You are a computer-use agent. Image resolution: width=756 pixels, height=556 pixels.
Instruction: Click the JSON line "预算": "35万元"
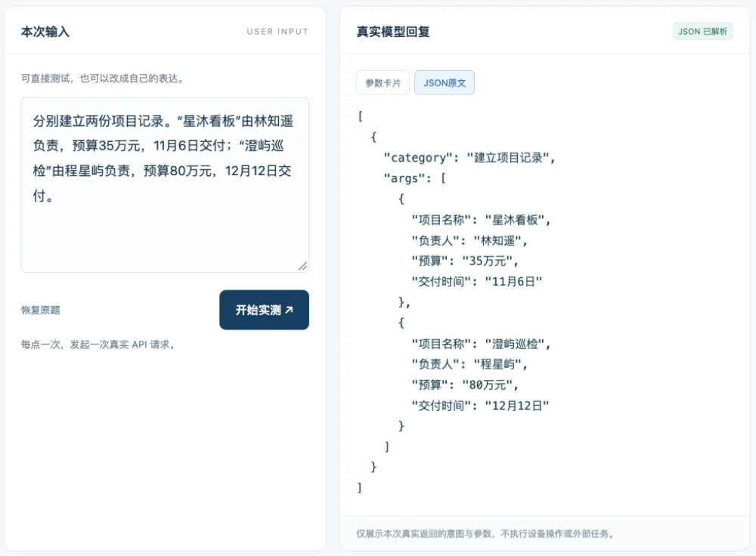(x=465, y=261)
